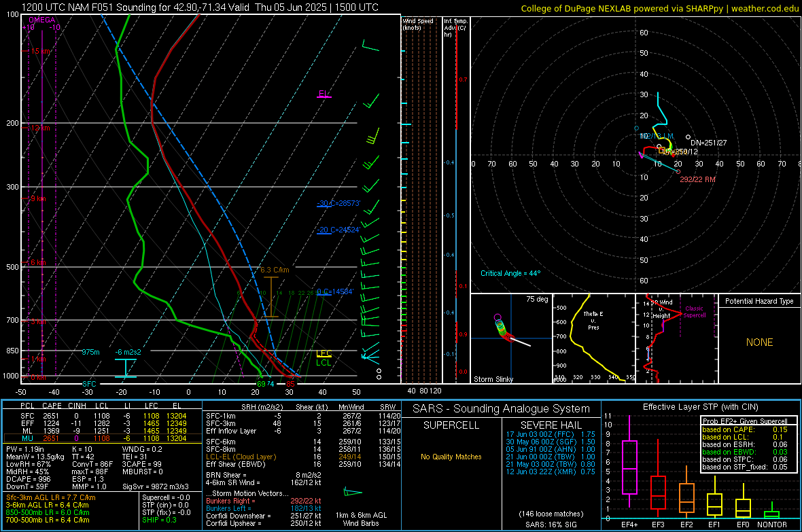Click the 21 May 03 00Z (TBW) analog
This screenshot has width=802, height=532.
point(551,465)
